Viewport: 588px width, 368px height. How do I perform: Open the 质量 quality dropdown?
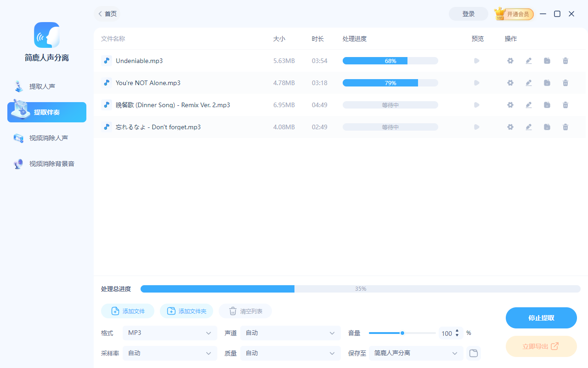pos(291,353)
